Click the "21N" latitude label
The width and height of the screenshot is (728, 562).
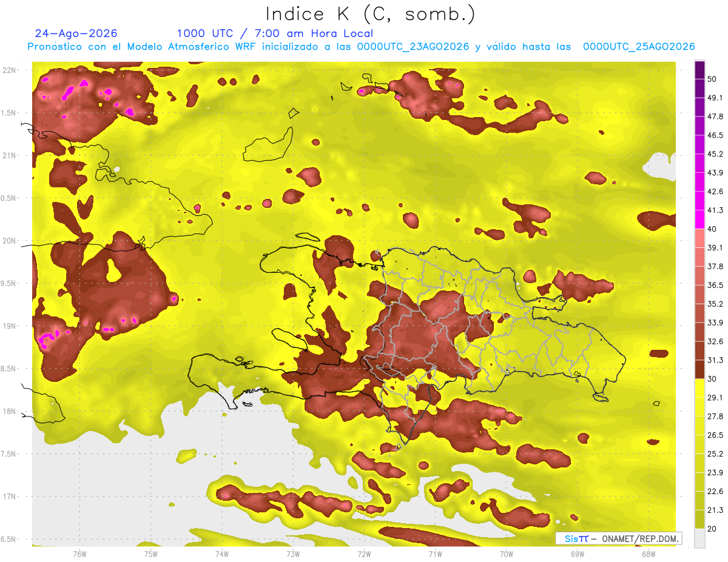pos(10,155)
